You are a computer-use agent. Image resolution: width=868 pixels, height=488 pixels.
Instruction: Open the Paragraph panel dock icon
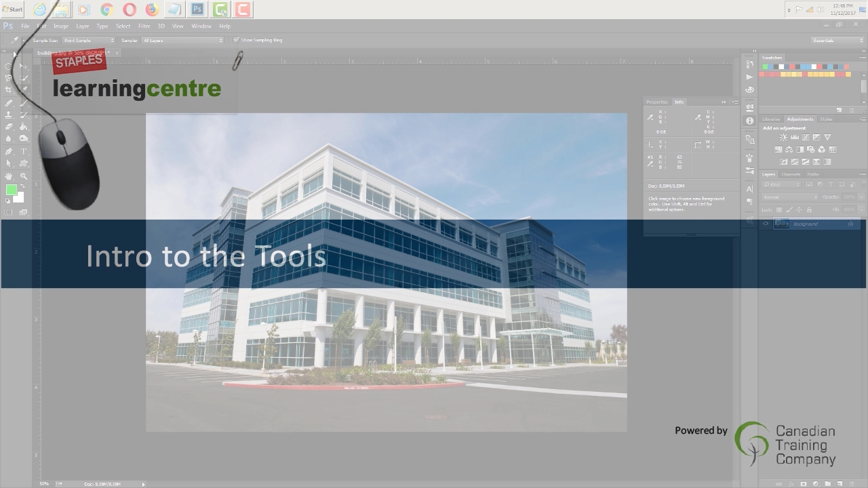749,202
